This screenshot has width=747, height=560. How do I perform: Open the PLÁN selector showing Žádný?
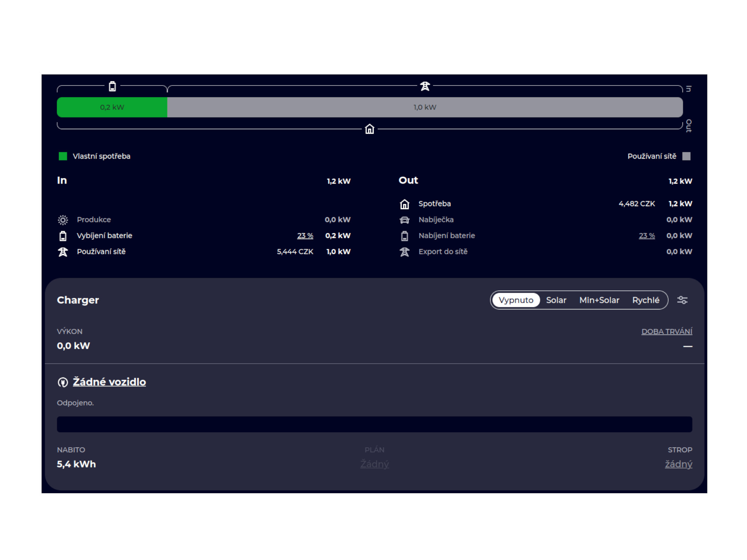(374, 464)
